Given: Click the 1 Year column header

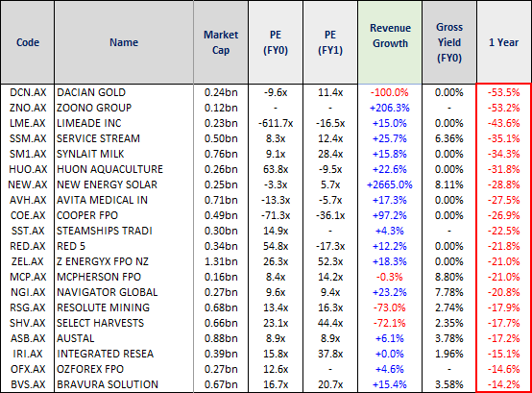Looking at the screenshot, I should pyautogui.click(x=503, y=42).
